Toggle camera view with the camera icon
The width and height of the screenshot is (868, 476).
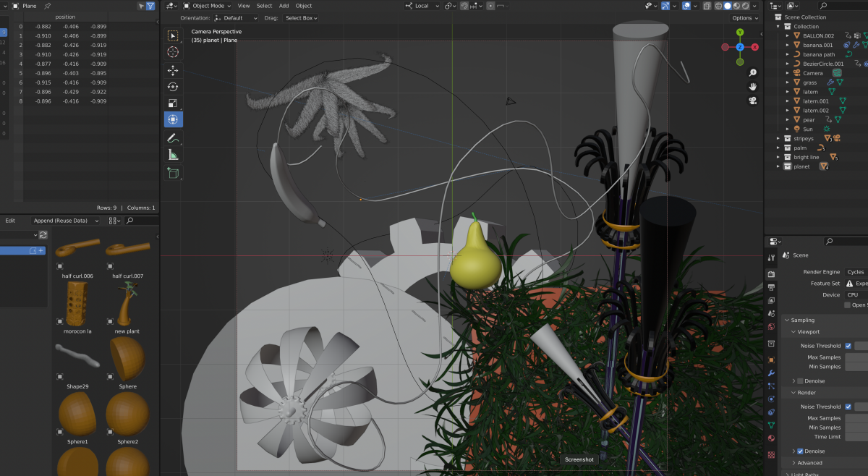click(x=753, y=101)
